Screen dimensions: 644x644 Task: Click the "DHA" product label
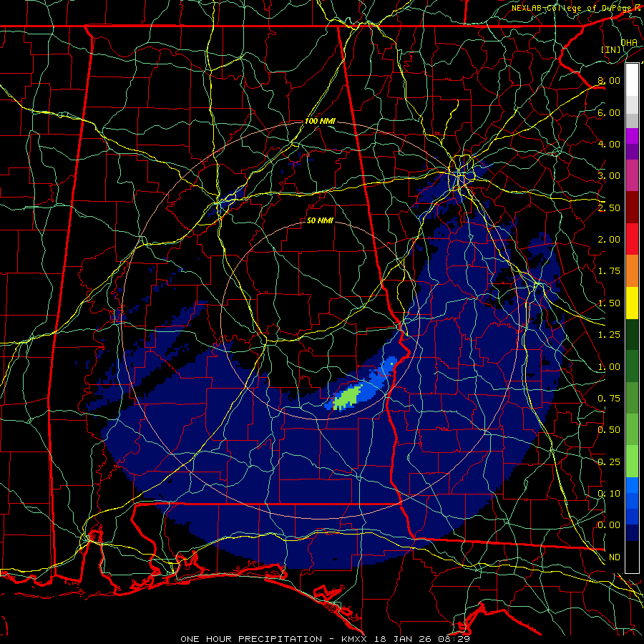coord(629,42)
